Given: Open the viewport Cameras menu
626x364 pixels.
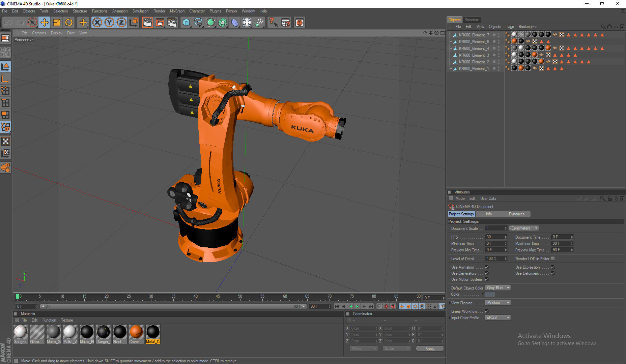Looking at the screenshot, I should click(39, 33).
